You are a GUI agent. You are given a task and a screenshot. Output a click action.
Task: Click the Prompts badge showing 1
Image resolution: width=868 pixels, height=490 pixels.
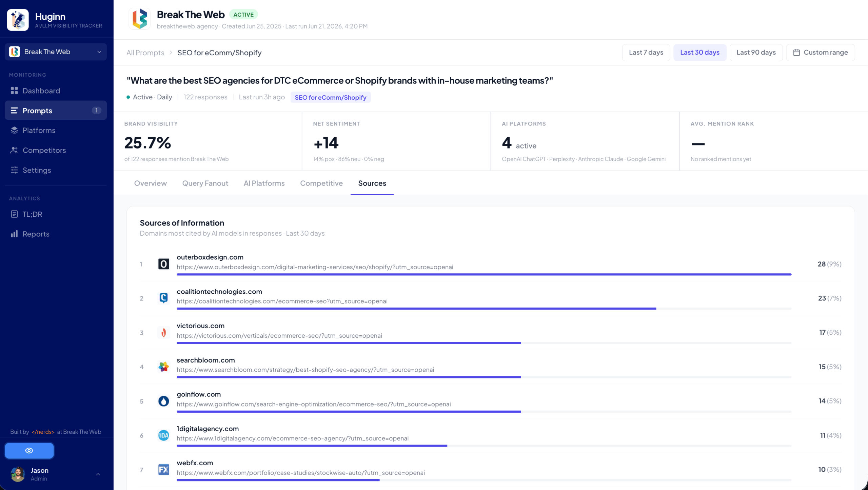(x=97, y=111)
